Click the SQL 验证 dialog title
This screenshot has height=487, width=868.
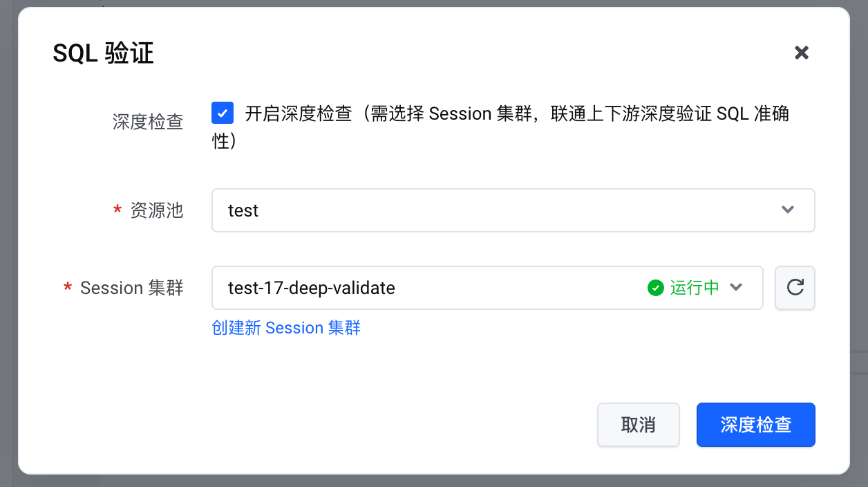[x=103, y=53]
